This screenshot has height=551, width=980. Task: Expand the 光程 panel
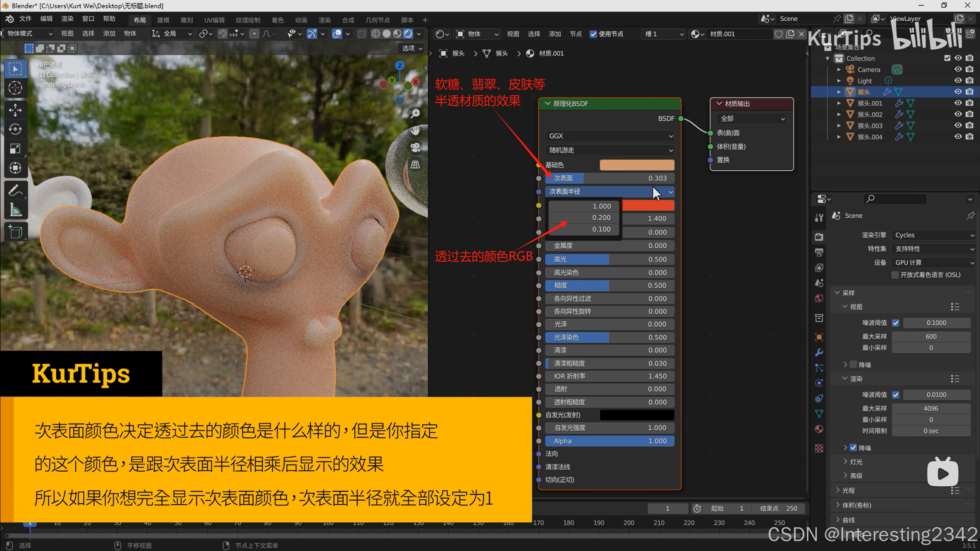(848, 490)
